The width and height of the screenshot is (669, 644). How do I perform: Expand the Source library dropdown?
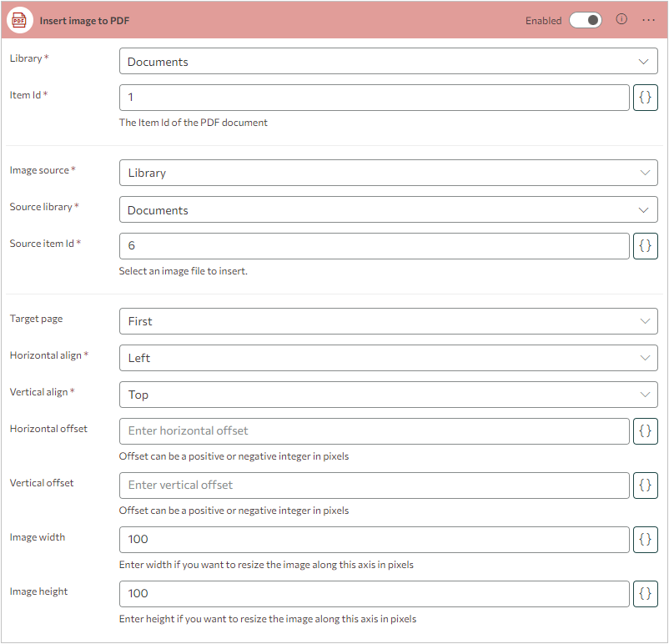click(388, 210)
